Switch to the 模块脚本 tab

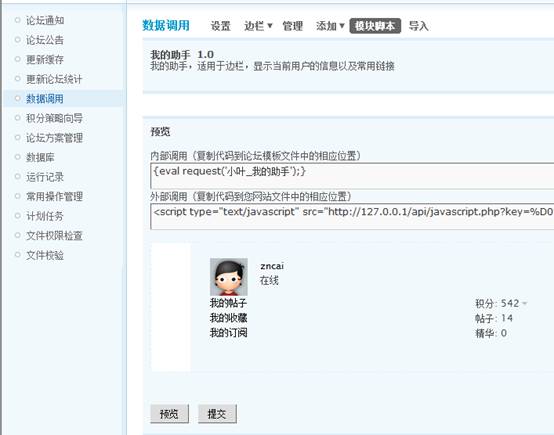pos(375,26)
